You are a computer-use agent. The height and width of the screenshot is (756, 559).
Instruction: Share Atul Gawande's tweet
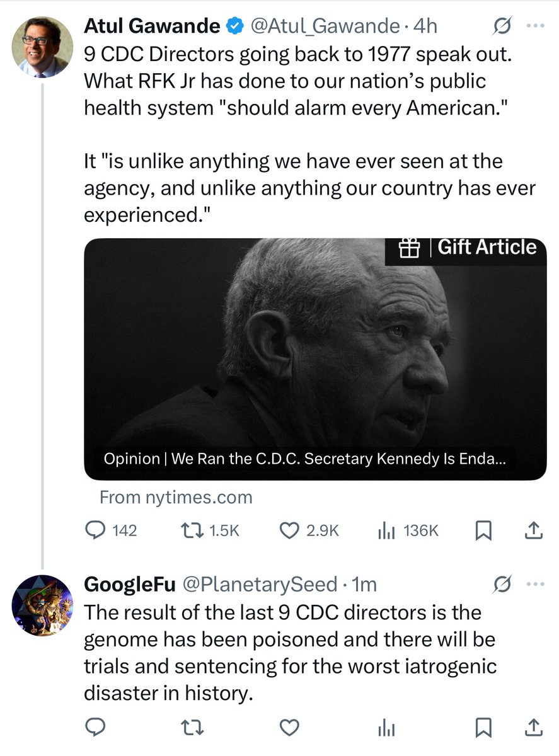533,531
